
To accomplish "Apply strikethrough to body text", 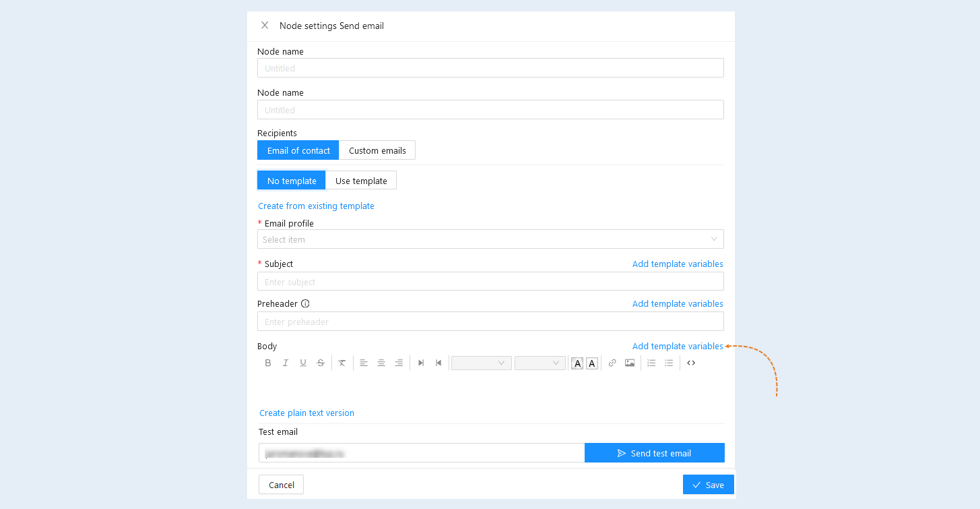I will pos(321,363).
